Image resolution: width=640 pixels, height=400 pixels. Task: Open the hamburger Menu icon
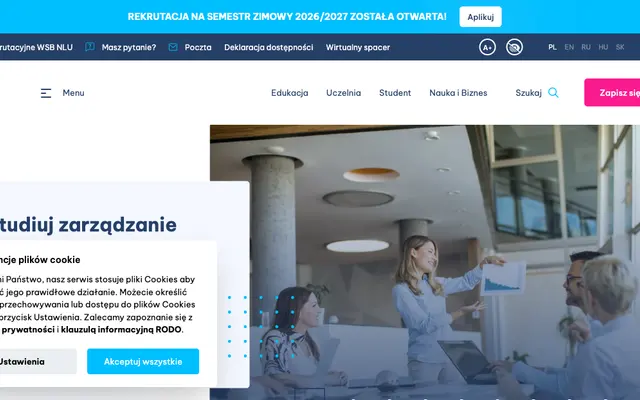46,93
